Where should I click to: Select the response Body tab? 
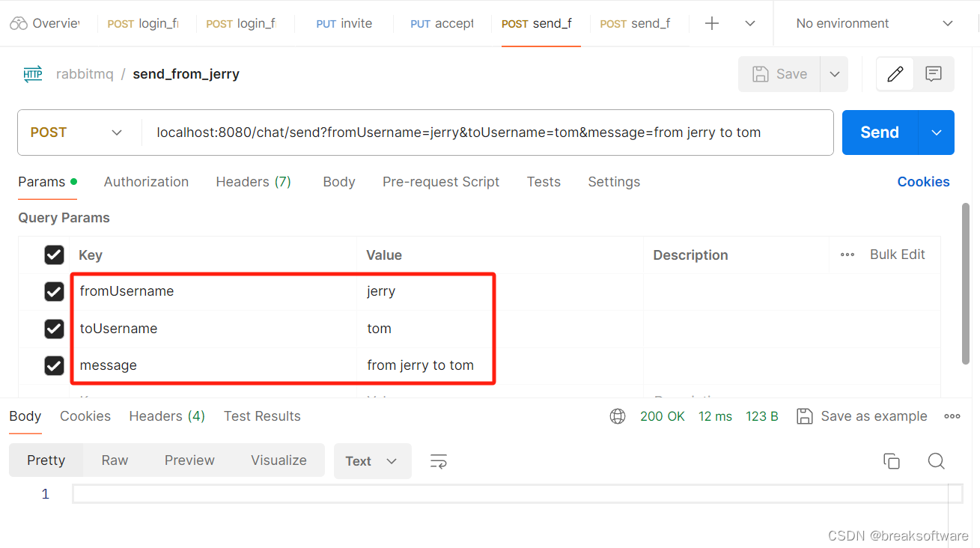(x=25, y=416)
